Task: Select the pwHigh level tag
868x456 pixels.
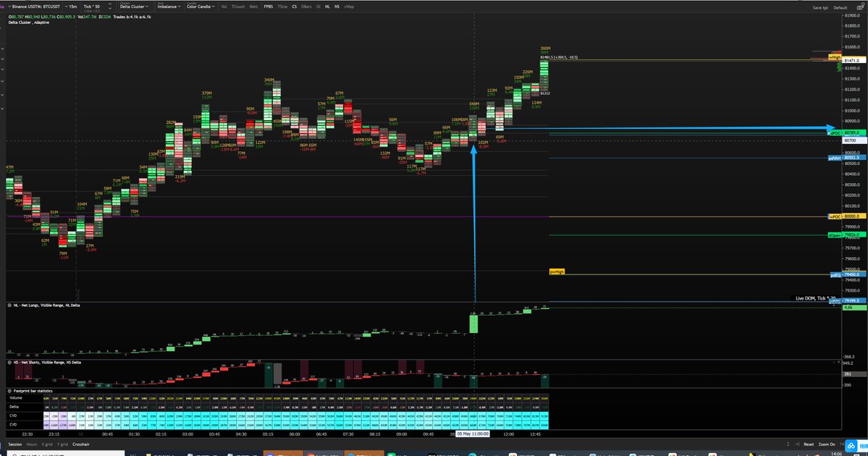Action: tap(557, 271)
